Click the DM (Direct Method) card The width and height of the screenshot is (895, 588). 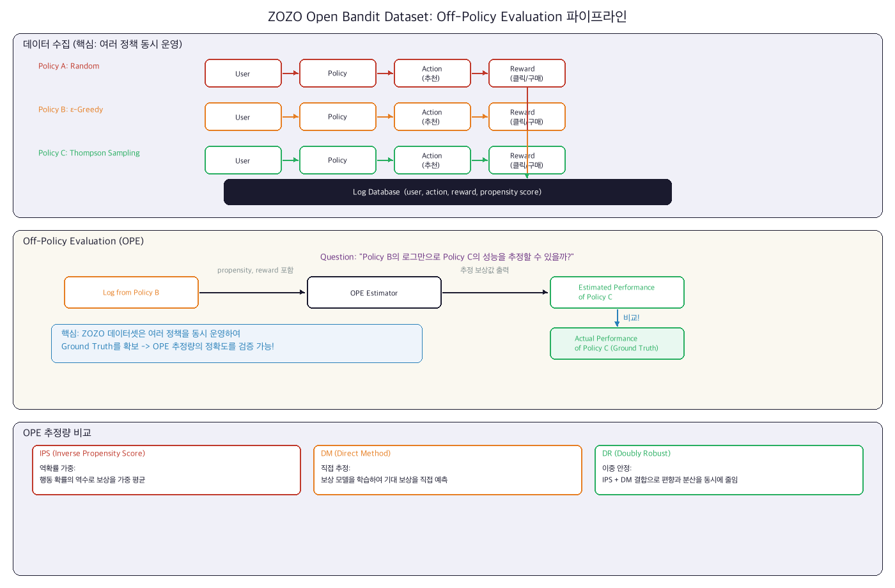pyautogui.click(x=447, y=470)
